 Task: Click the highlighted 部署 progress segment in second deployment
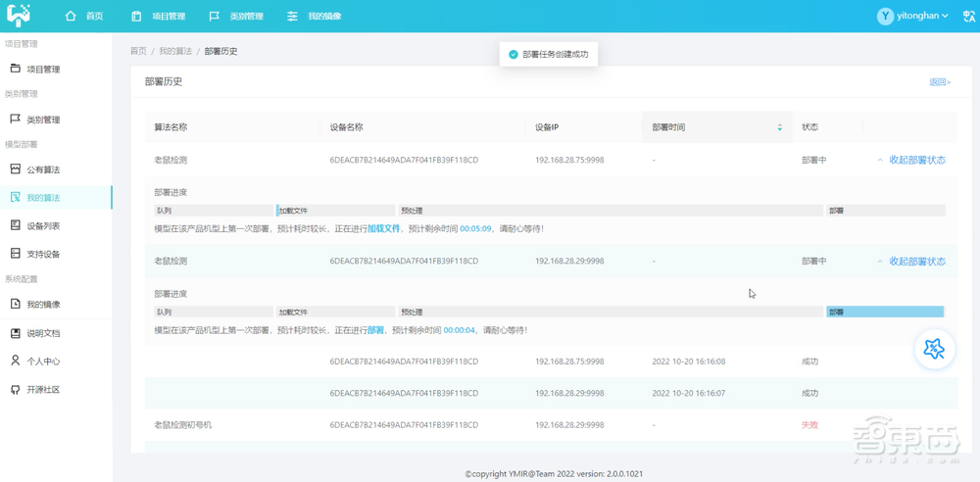885,312
